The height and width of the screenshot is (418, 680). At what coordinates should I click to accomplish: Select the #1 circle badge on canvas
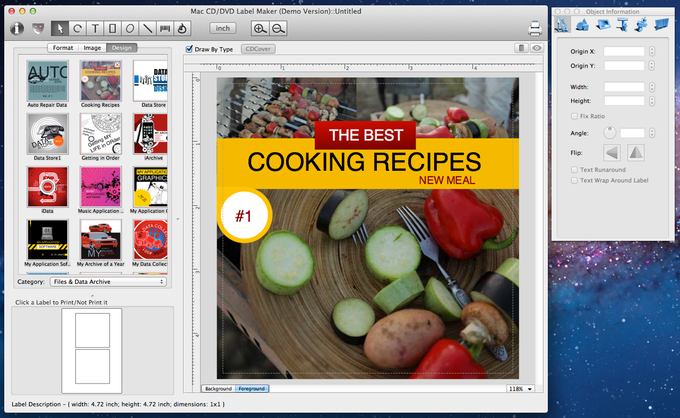244,215
